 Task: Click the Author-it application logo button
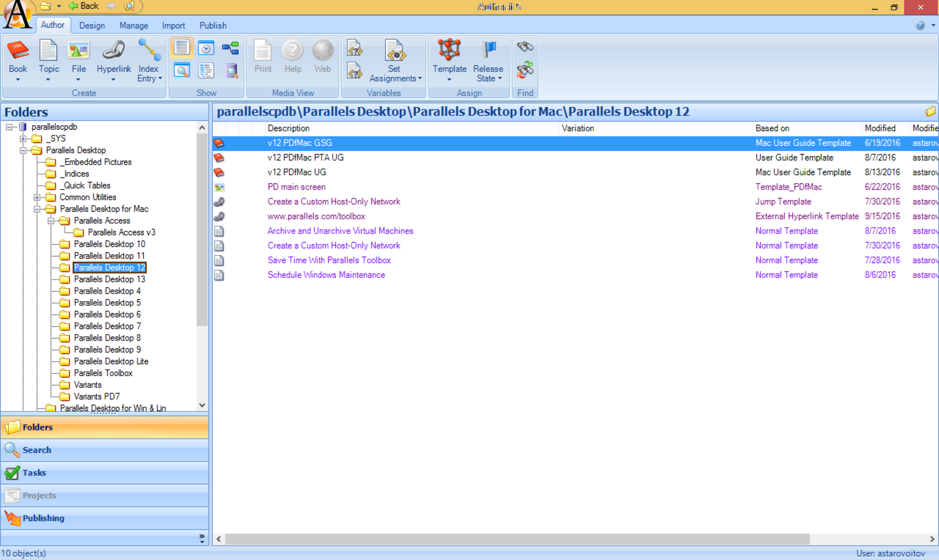coord(17,14)
